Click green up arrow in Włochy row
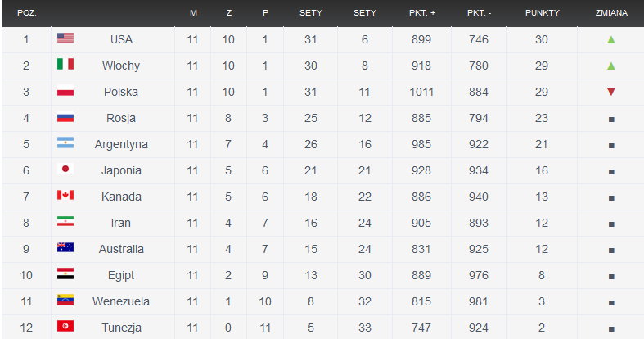Image resolution: width=644 pixels, height=339 pixels. (611, 66)
